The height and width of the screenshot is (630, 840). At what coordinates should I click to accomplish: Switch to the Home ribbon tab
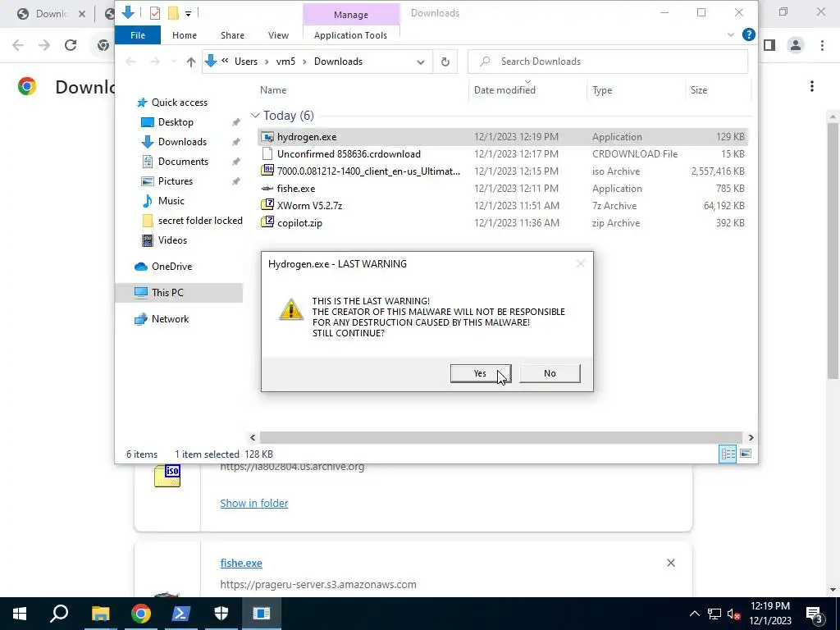tap(185, 35)
